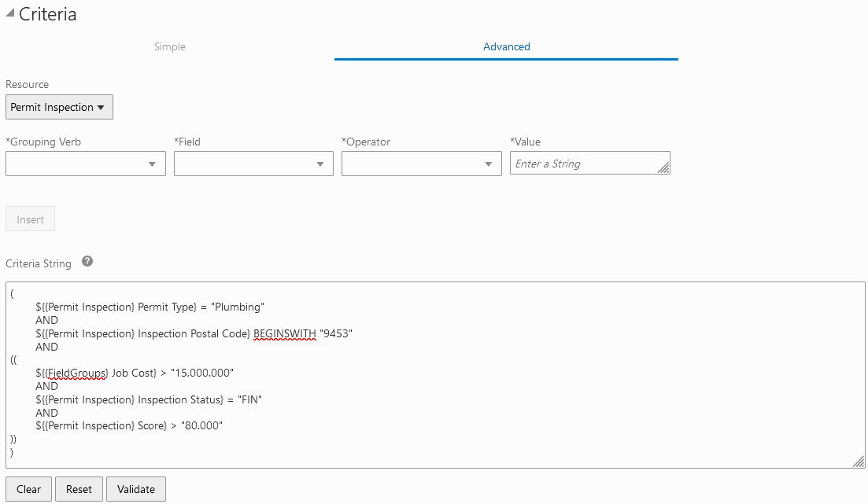
Task: Open the Criteria String help icon
Action: (87, 262)
